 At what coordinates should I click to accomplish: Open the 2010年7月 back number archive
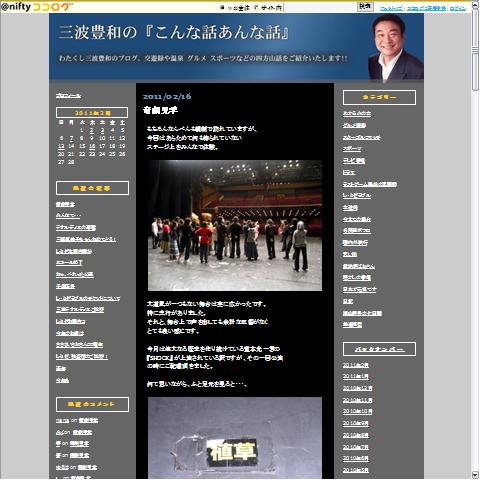356,447
